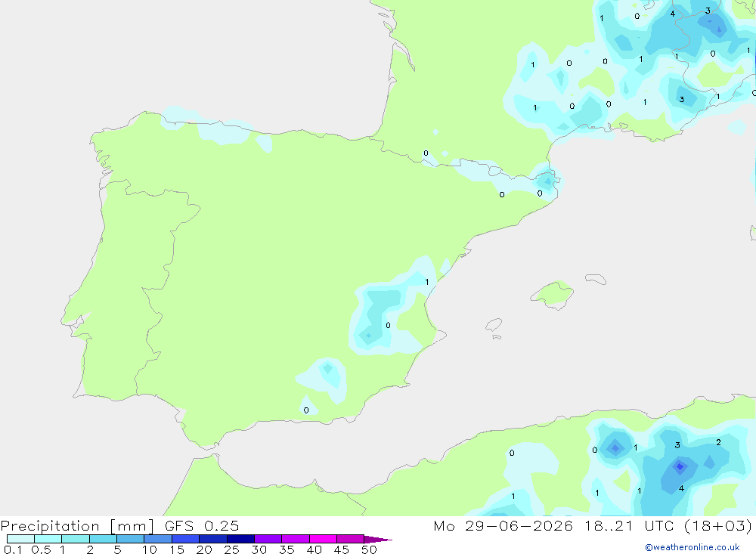Viewport: 756px width, 554px height.
Task: Click the 45–50 mm dark magenta legend swatch
Action: click(x=350, y=539)
